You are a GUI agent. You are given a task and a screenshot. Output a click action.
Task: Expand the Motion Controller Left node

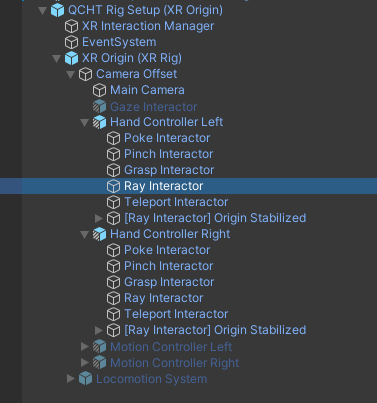[x=85, y=347]
